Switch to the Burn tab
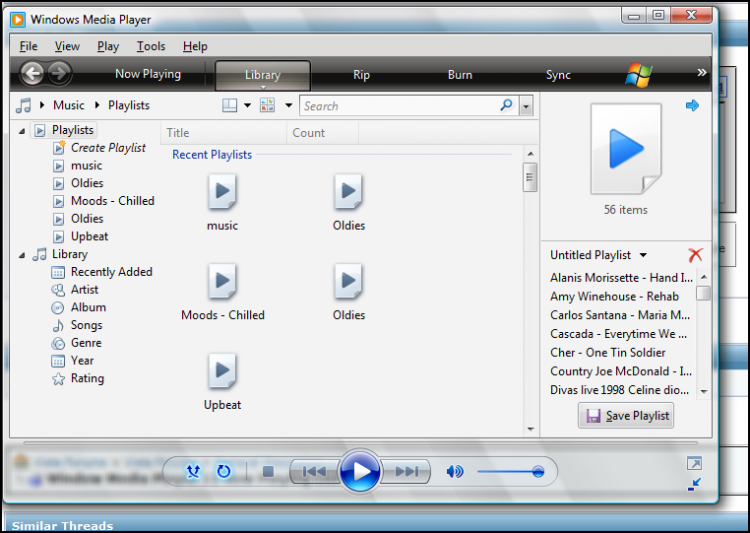Screen dimensions: 750x533 coord(460,75)
